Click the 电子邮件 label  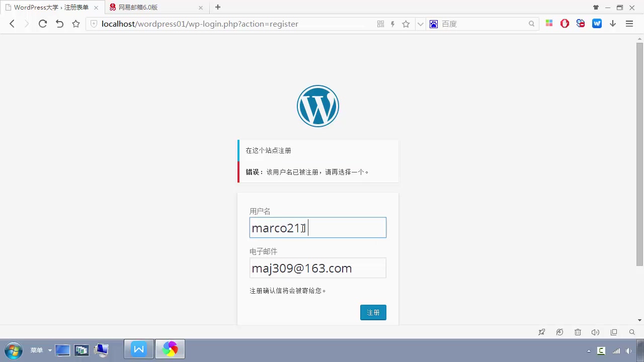click(264, 251)
